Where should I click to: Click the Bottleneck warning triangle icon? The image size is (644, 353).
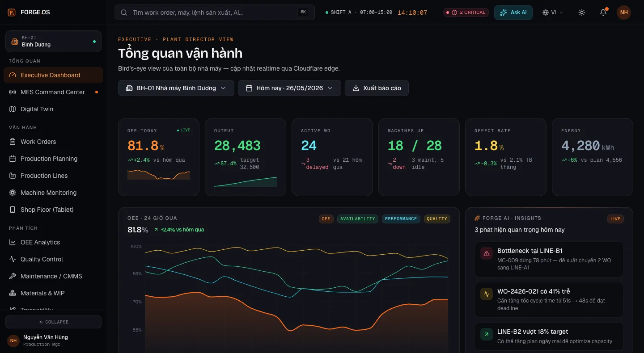tap(486, 253)
